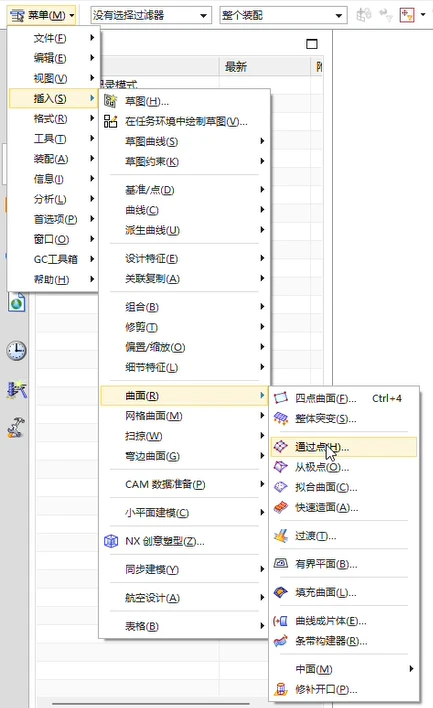This screenshot has height=708, width=433.
Task: Expand the 分析(L) submenu
Action: [x=54, y=199]
